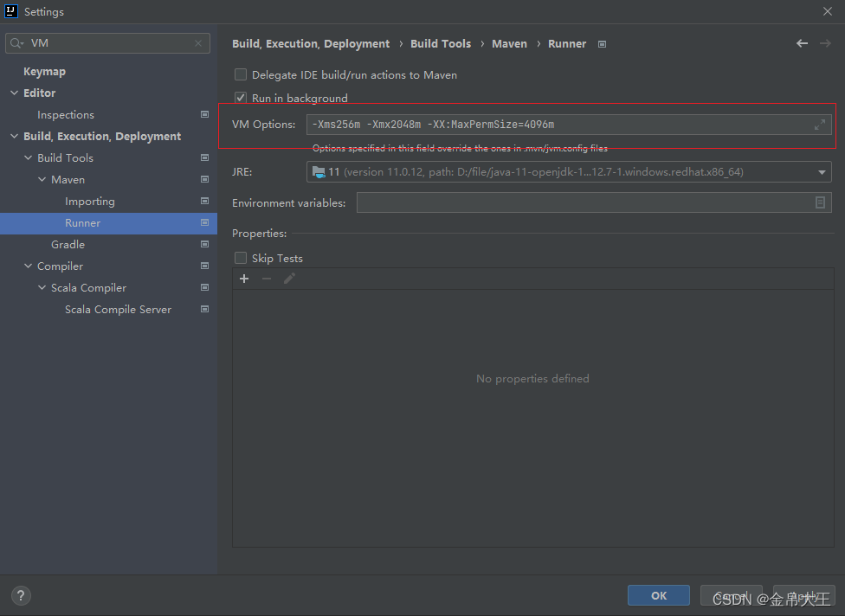The height and width of the screenshot is (616, 845).
Task: Enable the Skip Tests checkbox
Action: point(241,258)
